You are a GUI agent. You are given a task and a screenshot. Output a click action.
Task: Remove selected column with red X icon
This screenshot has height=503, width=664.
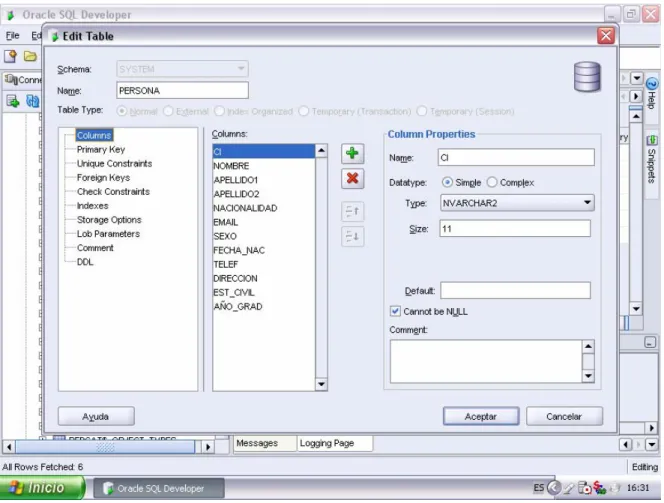pyautogui.click(x=352, y=178)
